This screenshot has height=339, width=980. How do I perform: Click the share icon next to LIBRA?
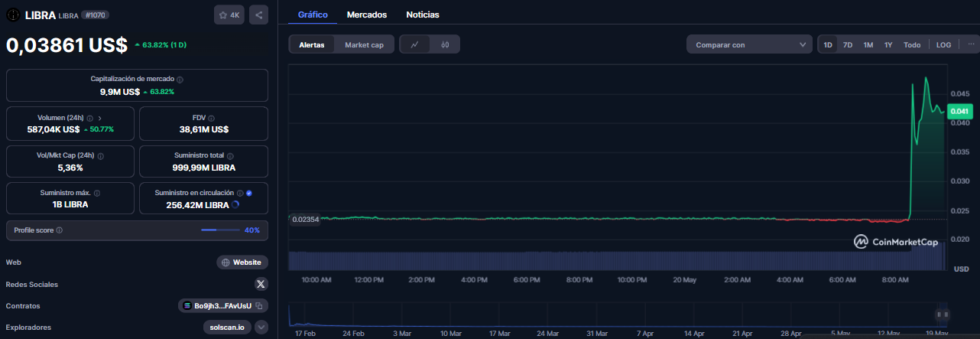tap(258, 15)
